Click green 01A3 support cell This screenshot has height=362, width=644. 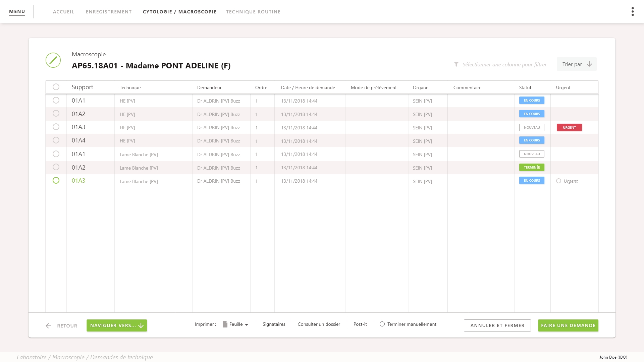(x=78, y=181)
